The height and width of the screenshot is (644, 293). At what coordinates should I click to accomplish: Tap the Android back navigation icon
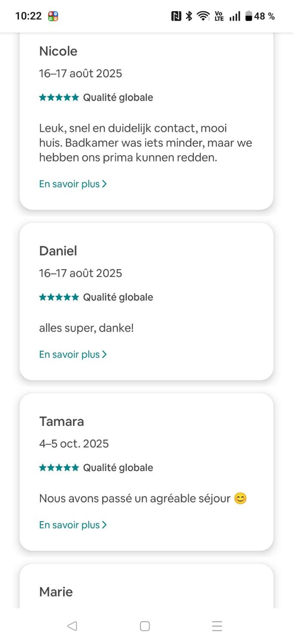click(x=72, y=626)
